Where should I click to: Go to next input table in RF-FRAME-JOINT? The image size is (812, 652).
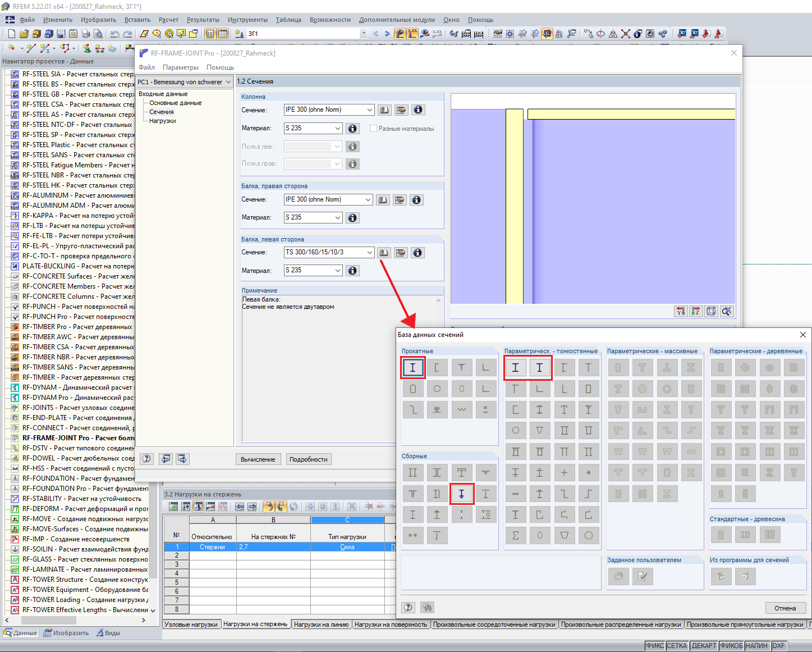[x=182, y=459]
